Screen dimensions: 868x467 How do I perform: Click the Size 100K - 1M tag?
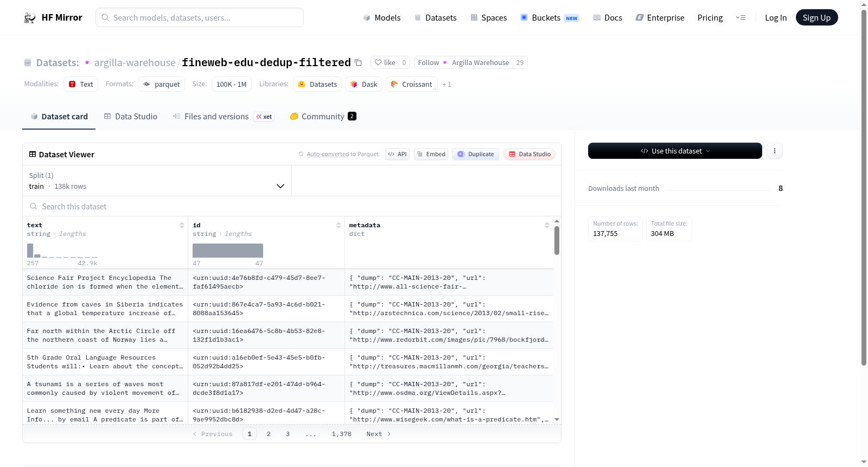point(232,84)
